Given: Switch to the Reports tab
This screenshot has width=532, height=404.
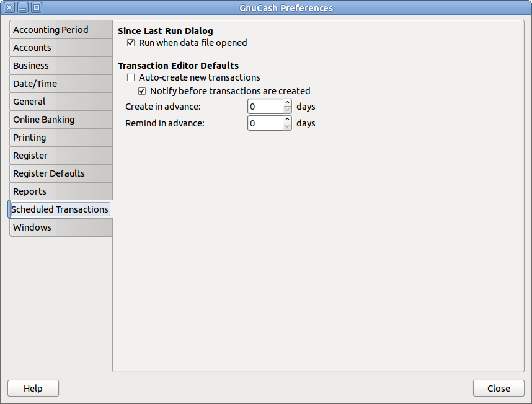Looking at the screenshot, I should tap(61, 191).
